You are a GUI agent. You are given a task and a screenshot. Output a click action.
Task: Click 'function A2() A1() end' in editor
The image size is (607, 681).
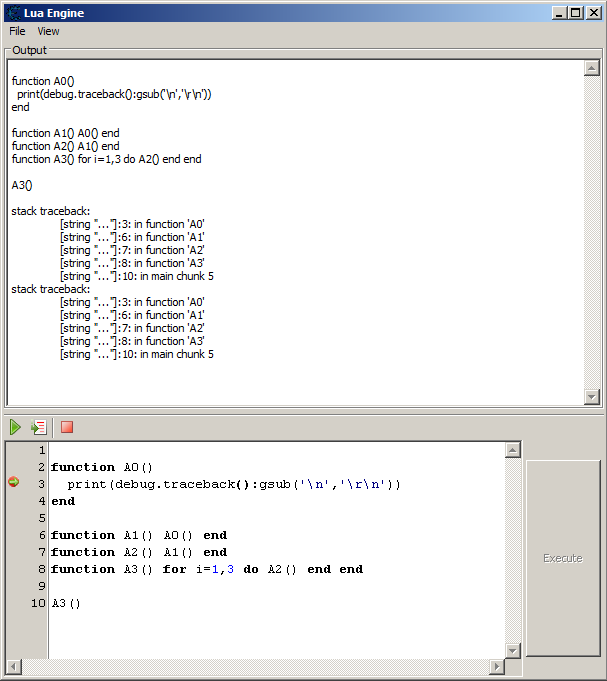[x=139, y=552]
